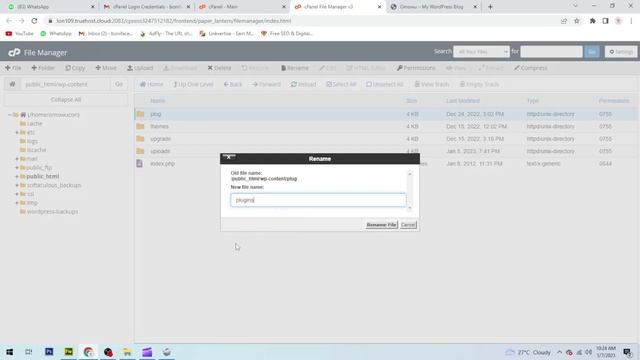Select the plug folder row
The width and height of the screenshot is (640, 360).
pyautogui.click(x=386, y=114)
